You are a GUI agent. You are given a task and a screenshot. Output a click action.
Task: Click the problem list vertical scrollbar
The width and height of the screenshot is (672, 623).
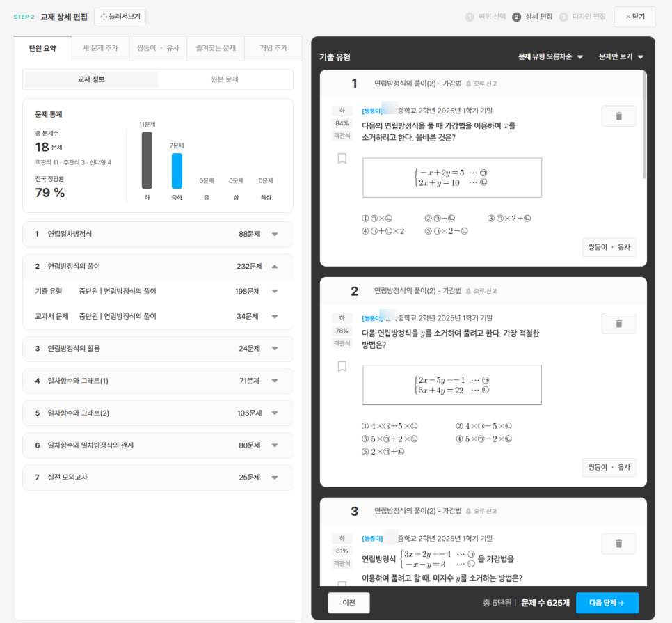click(644, 125)
